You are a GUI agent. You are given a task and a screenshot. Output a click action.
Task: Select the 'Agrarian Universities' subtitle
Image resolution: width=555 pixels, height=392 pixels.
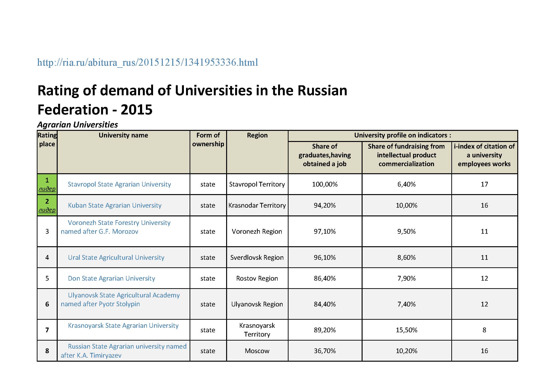coord(78,125)
